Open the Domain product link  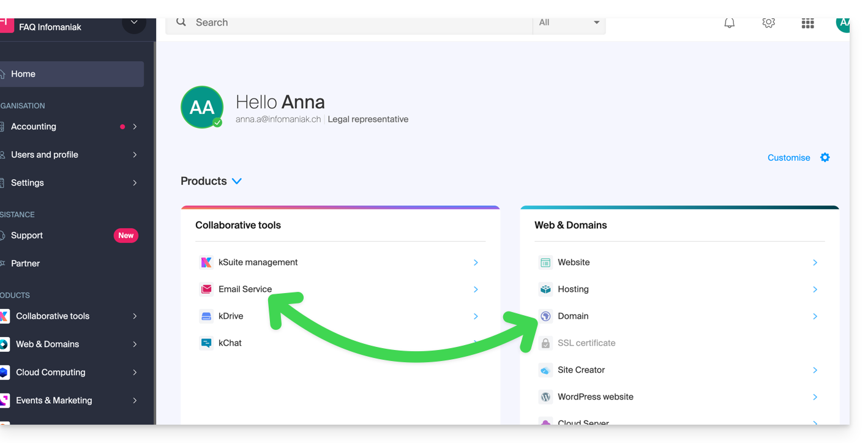click(573, 316)
